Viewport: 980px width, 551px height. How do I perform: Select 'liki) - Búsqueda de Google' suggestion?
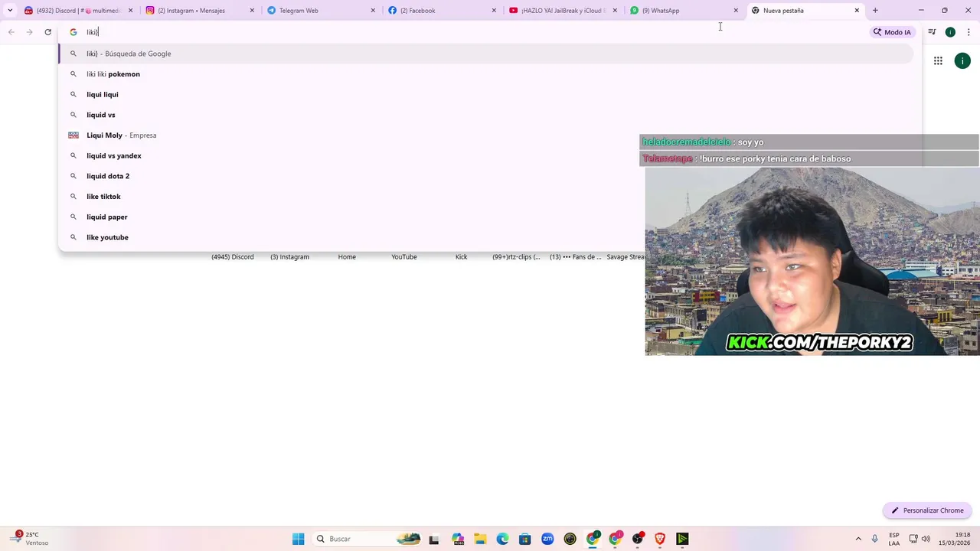[x=485, y=54]
